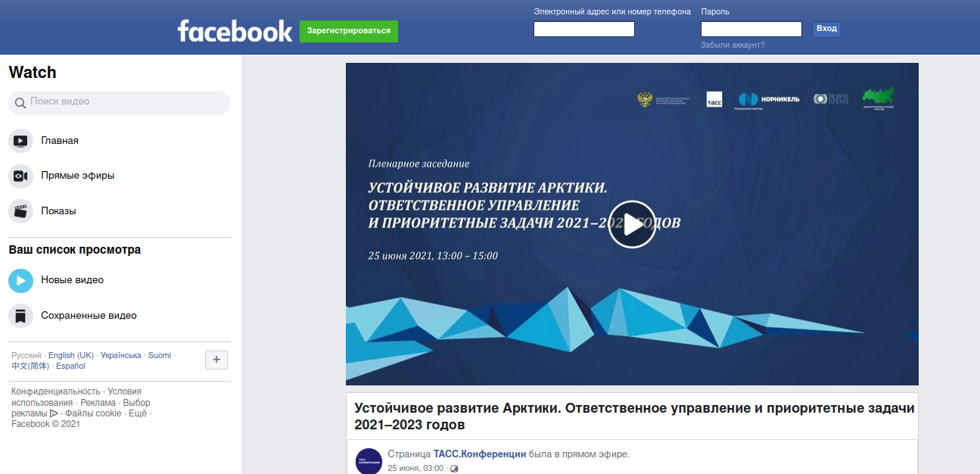Viewport: 980px width, 474px height.
Task: Focus the email or phone input field
Action: 584,29
